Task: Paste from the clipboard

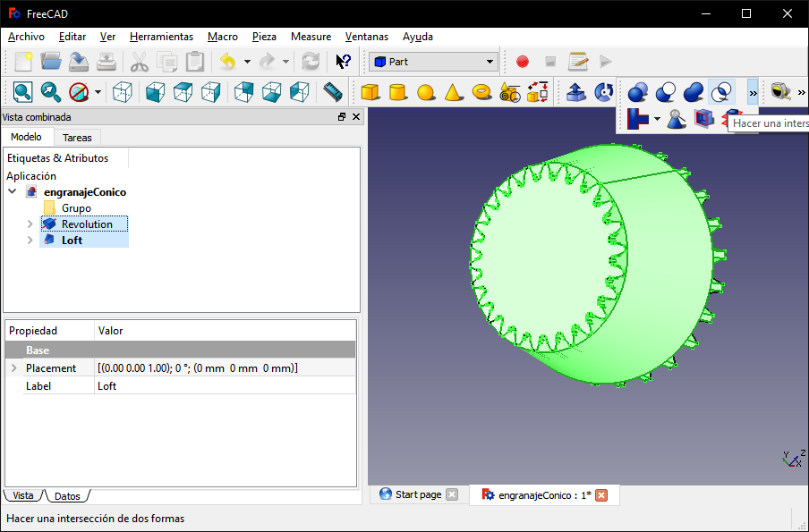Action: [x=195, y=62]
